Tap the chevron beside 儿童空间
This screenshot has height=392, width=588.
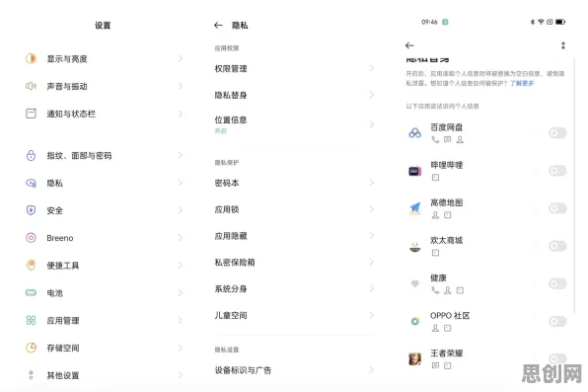coord(371,315)
